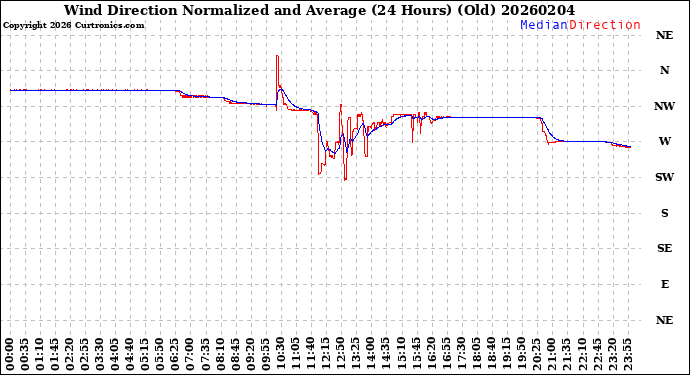
Task: Click the SE direction axis label
Action: coord(664,249)
